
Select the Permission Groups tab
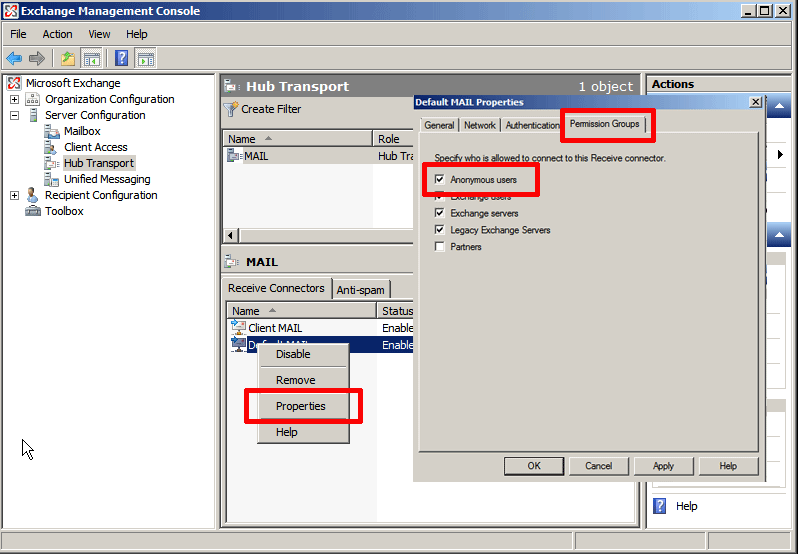pos(605,124)
